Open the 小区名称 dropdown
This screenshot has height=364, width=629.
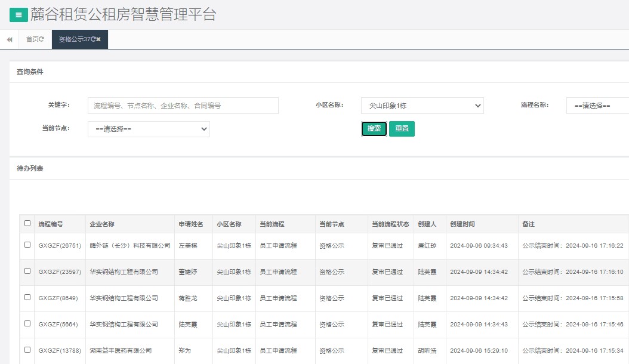pos(422,106)
